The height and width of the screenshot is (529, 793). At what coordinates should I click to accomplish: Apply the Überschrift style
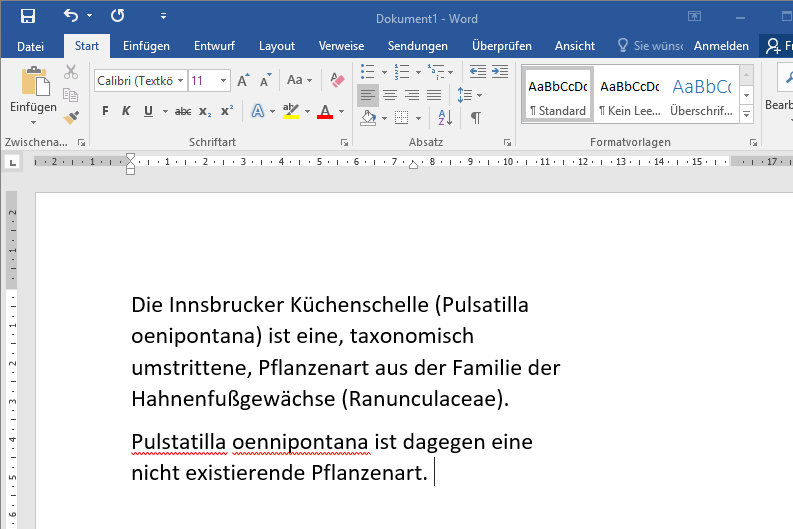[x=701, y=95]
